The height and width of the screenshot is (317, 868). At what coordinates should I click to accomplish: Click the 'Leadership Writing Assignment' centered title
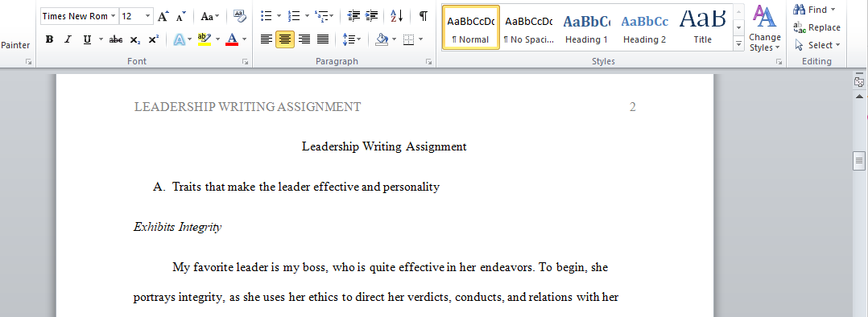point(384,146)
